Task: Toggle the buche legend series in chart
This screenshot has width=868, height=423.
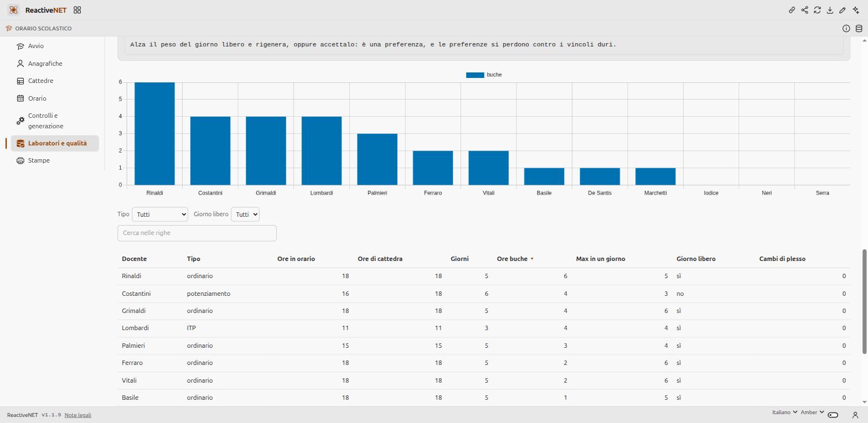Action: (484, 75)
